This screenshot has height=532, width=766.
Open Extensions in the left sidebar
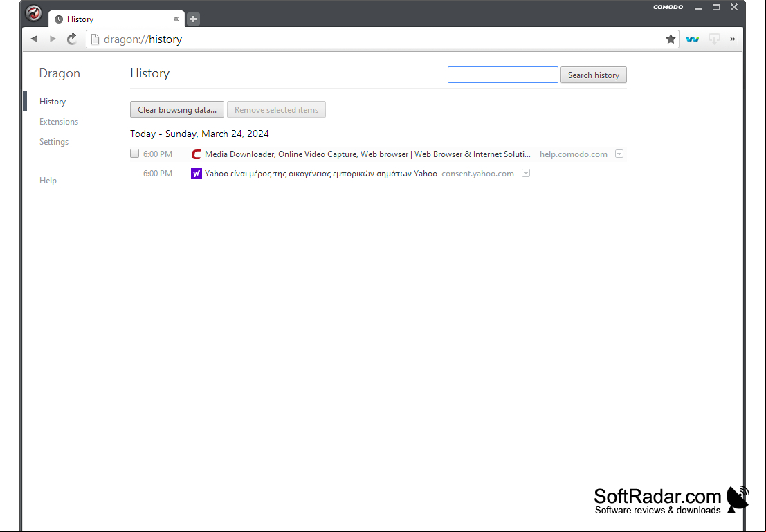coord(59,122)
